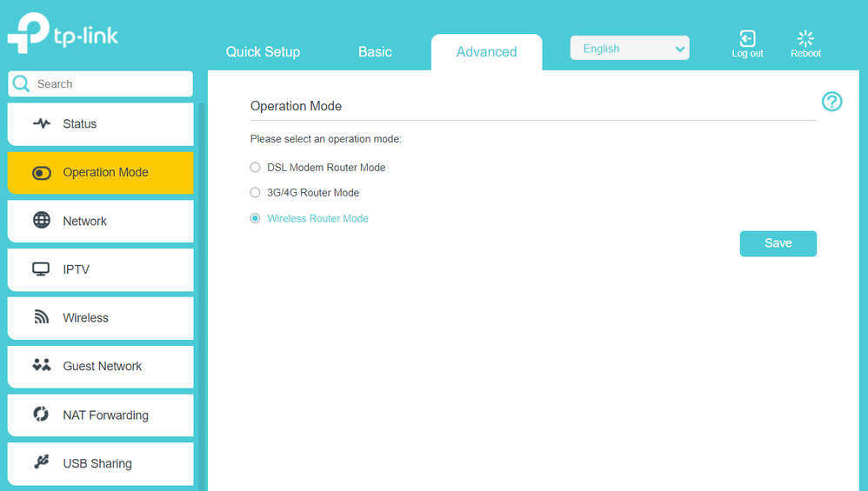Switch to the Basic tab
The image size is (868, 491).
pyautogui.click(x=375, y=52)
